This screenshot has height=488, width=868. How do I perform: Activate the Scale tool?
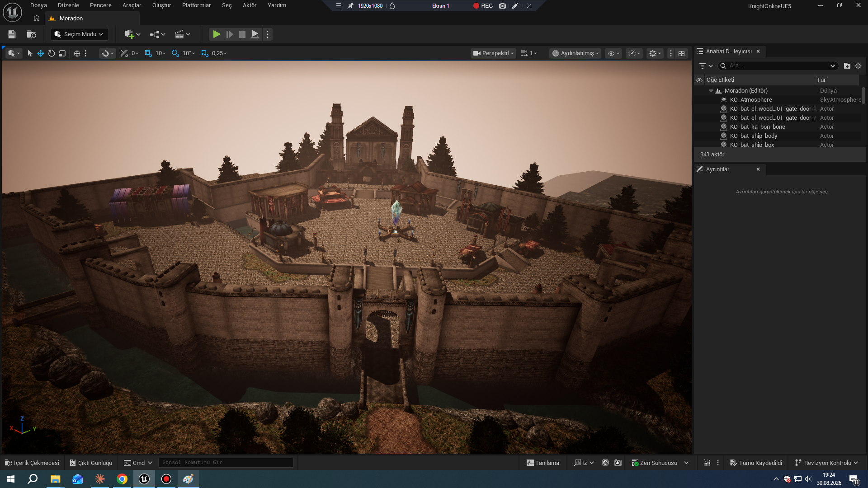(62, 53)
